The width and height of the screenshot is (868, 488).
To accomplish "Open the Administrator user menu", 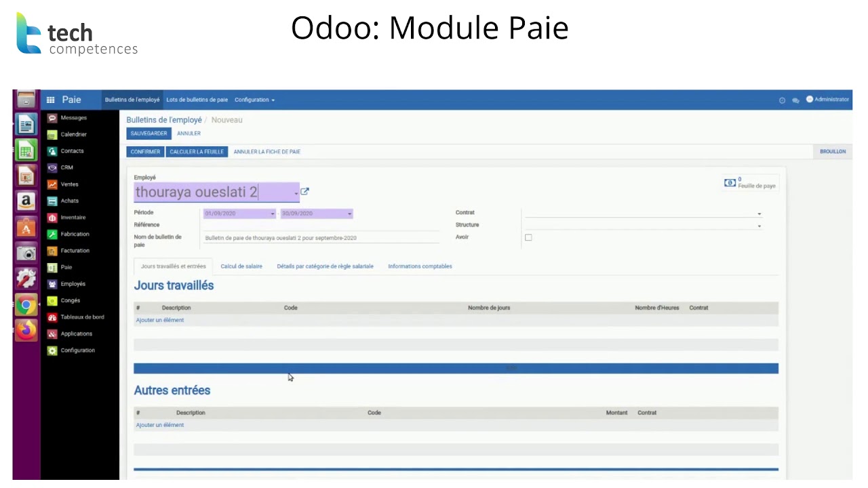I will tap(827, 100).
